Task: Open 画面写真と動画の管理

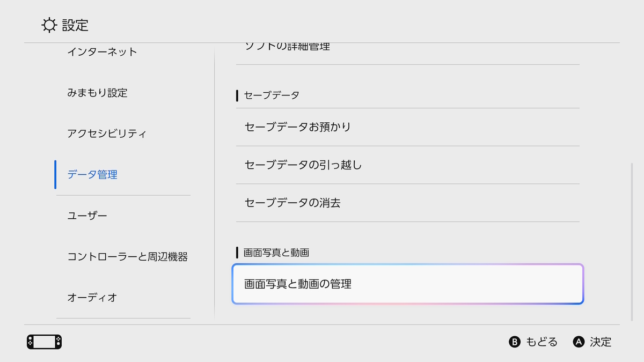Action: (x=408, y=284)
